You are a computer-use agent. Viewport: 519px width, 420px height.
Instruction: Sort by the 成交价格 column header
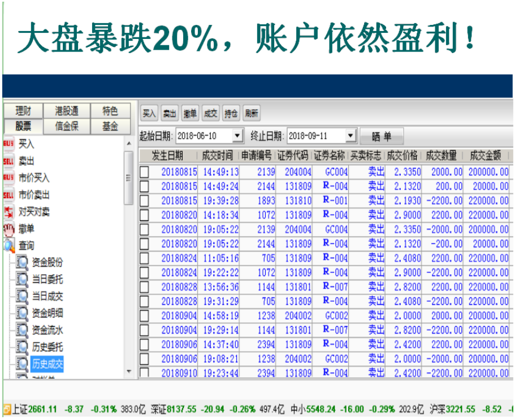403,155
